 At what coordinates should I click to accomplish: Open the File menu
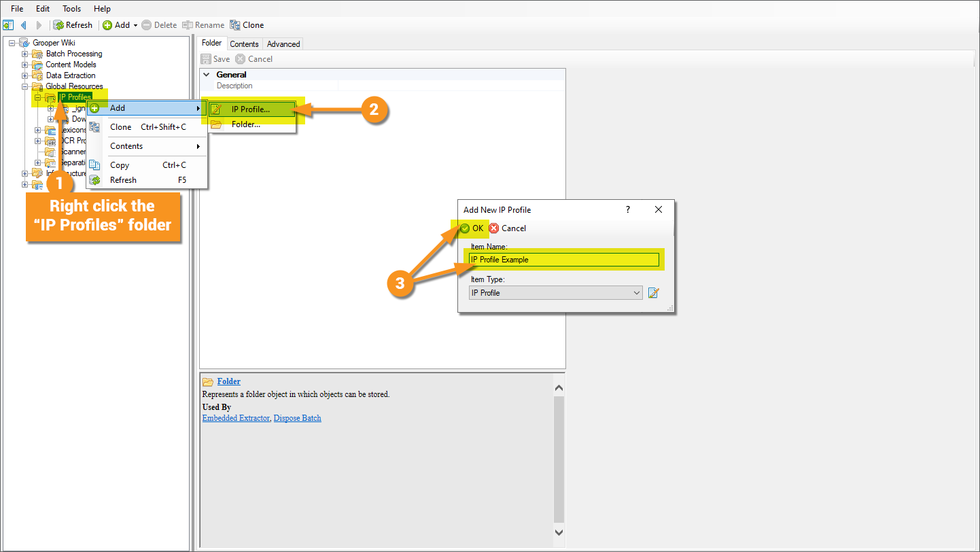tap(17, 9)
